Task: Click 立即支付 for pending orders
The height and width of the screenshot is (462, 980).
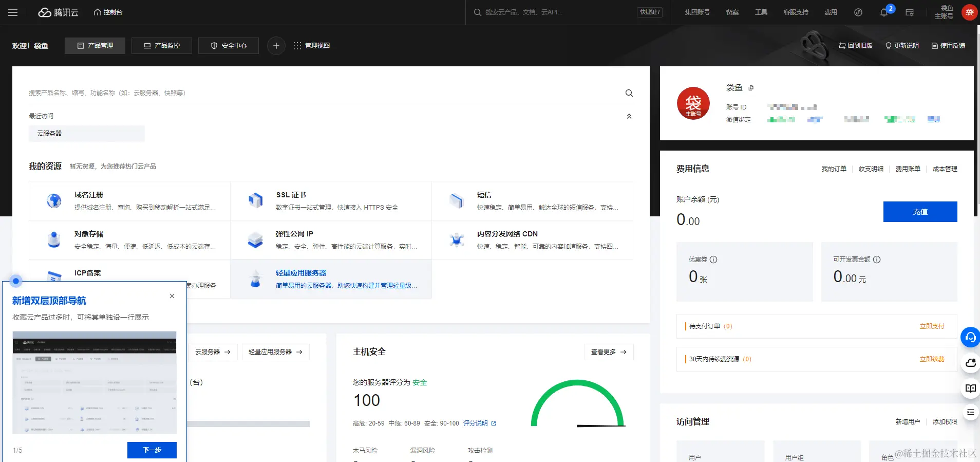Action: pyautogui.click(x=932, y=326)
